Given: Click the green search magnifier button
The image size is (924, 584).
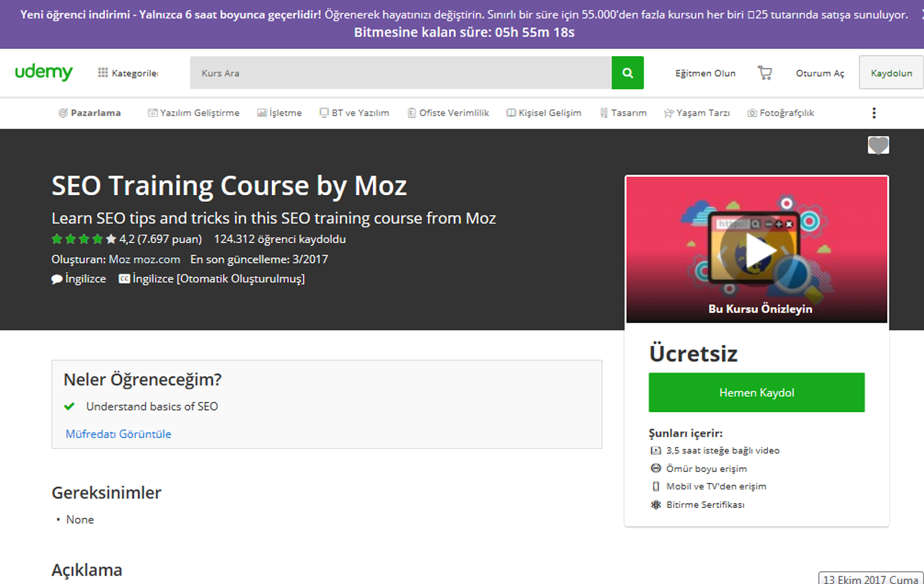Looking at the screenshot, I should [x=627, y=73].
